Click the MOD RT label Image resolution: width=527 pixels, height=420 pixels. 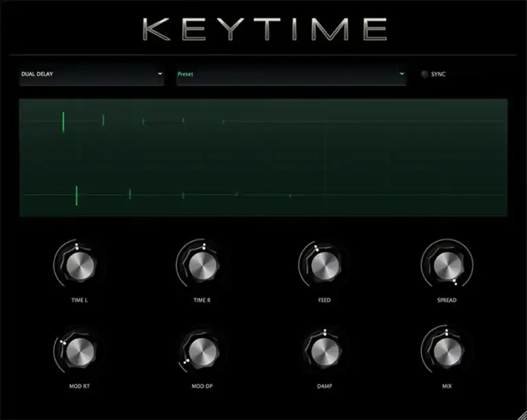coord(80,386)
